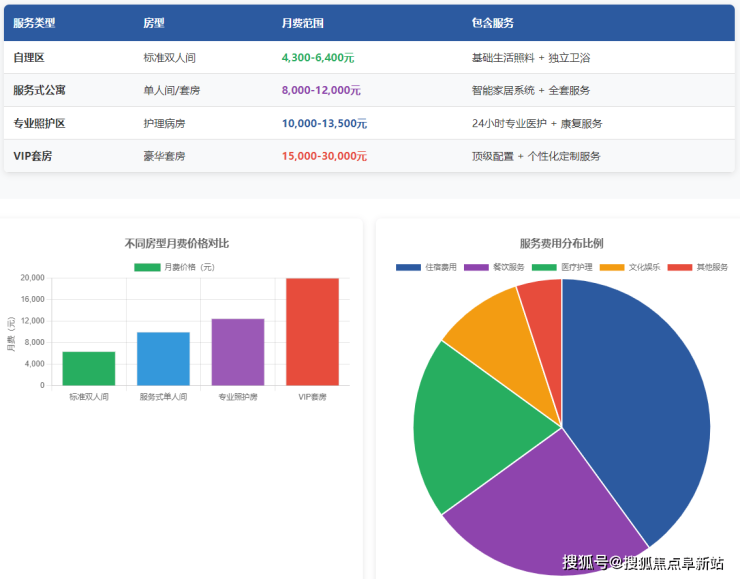Select the blue 服务式单人间 bar
Image resolution: width=740 pixels, height=579 pixels.
[163, 358]
